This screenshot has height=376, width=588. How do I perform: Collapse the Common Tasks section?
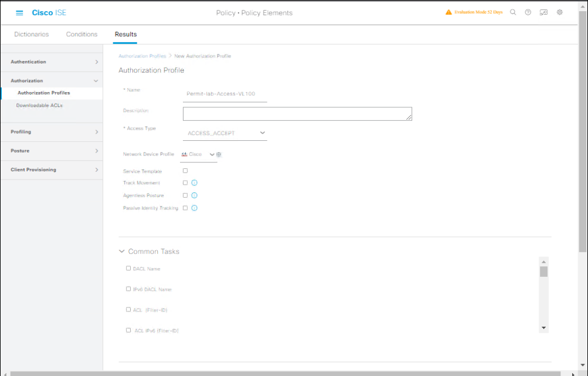[x=121, y=252]
